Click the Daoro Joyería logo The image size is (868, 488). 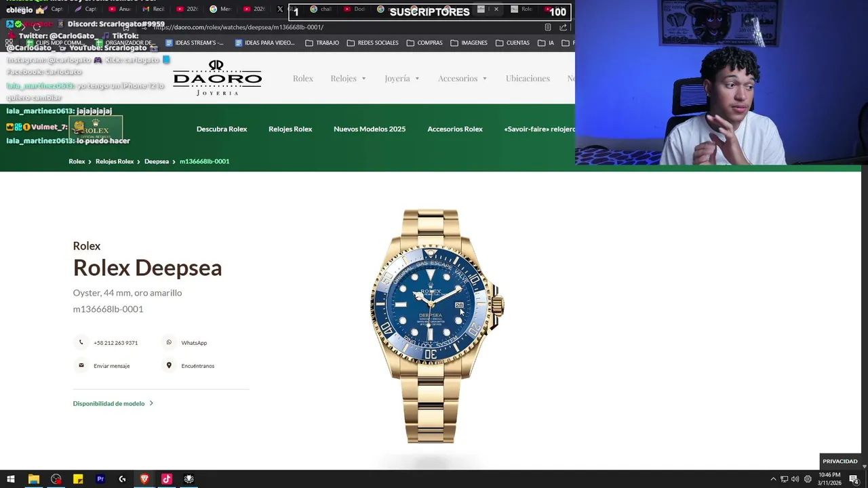(217, 78)
